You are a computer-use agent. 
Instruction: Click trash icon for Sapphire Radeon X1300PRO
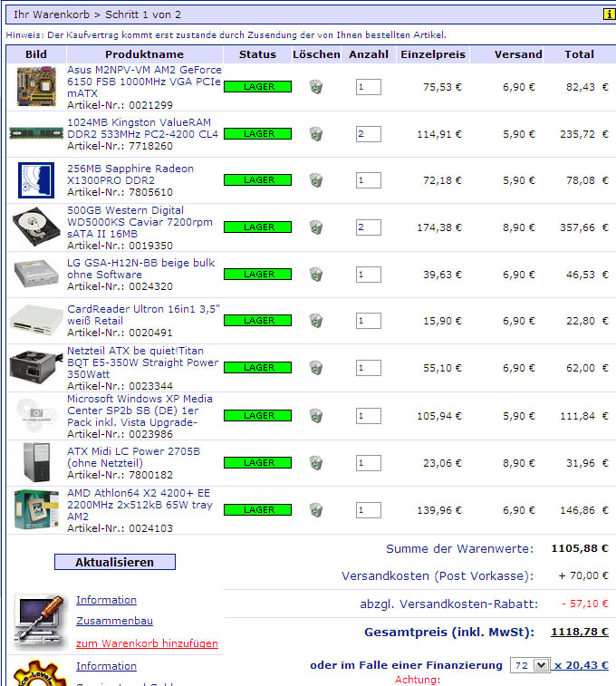pos(316,179)
